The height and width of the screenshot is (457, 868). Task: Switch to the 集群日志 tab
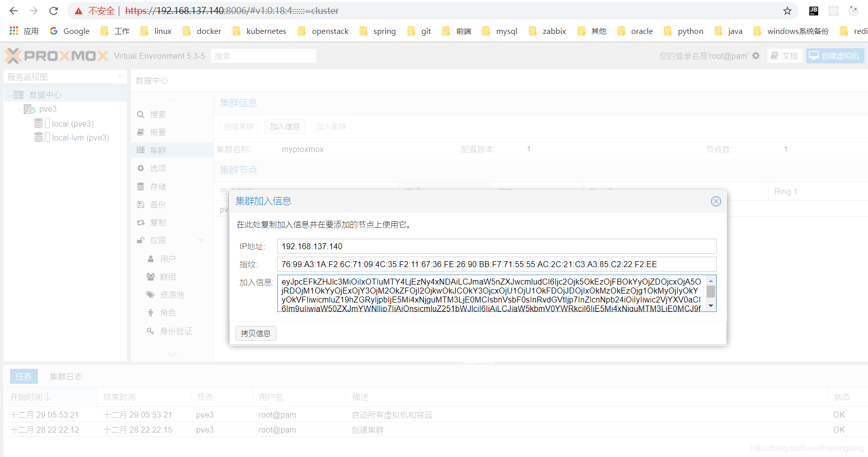66,376
